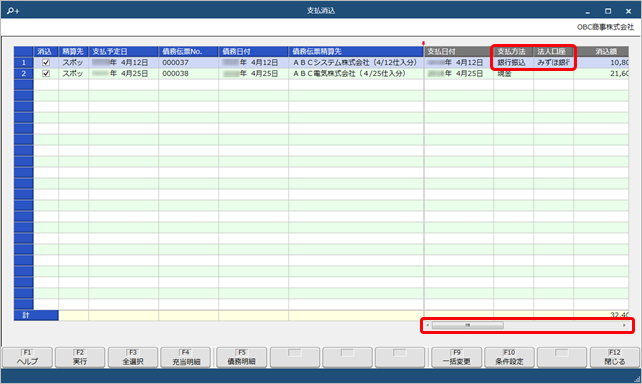Click the horizontal scrollbar thumb

(x=468, y=325)
